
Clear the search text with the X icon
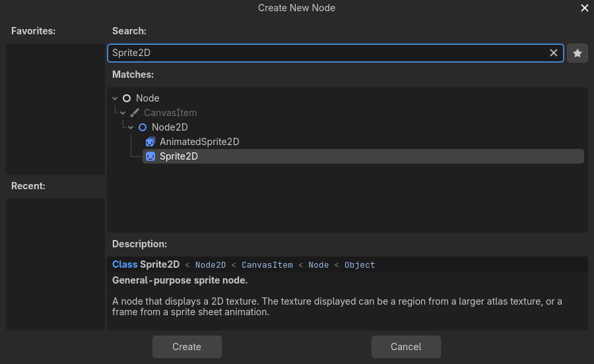(x=554, y=53)
